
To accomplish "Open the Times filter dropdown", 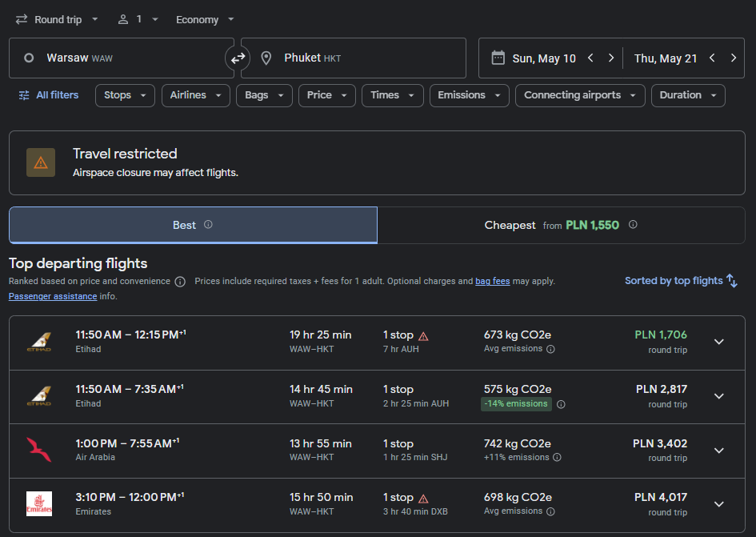I will (x=393, y=95).
